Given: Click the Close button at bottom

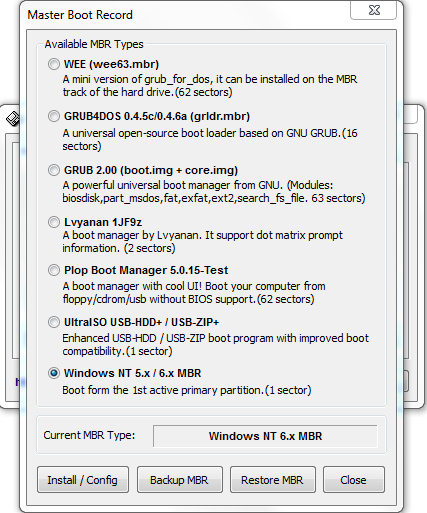Looking at the screenshot, I should (354, 480).
